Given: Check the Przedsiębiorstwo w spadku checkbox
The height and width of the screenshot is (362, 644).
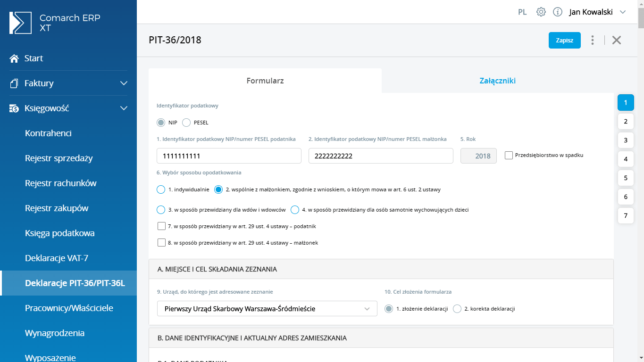Looking at the screenshot, I should click(x=509, y=155).
